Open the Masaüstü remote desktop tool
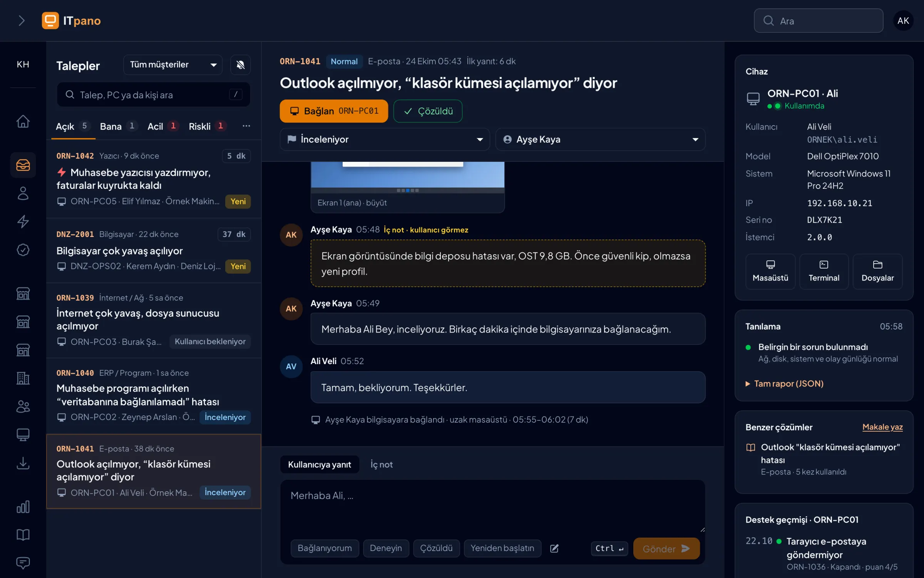Viewport: 924px width, 578px height. coord(770,271)
